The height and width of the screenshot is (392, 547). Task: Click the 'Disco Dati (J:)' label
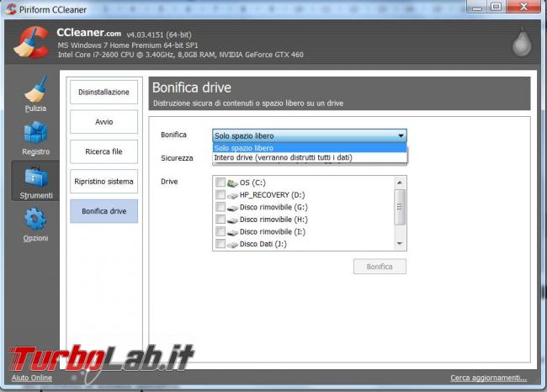coord(263,244)
